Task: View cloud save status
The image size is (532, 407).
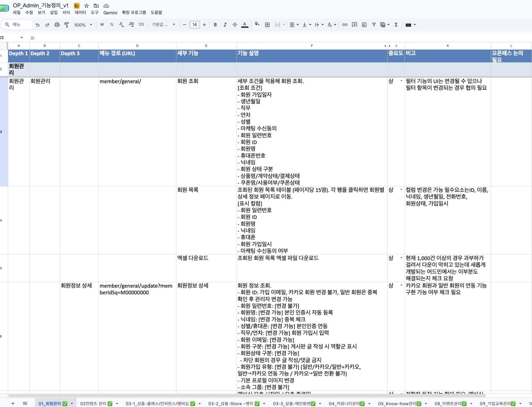Action: coord(106,6)
